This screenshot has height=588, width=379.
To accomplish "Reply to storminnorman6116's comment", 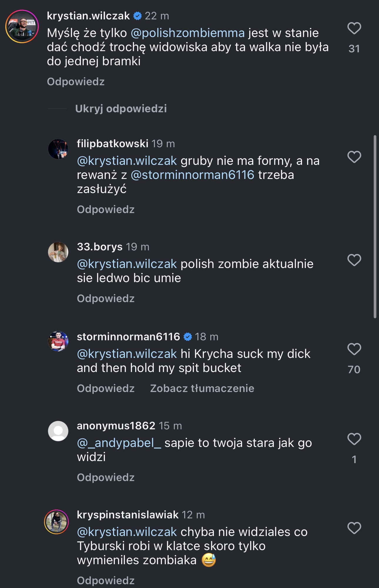I will (x=106, y=388).
